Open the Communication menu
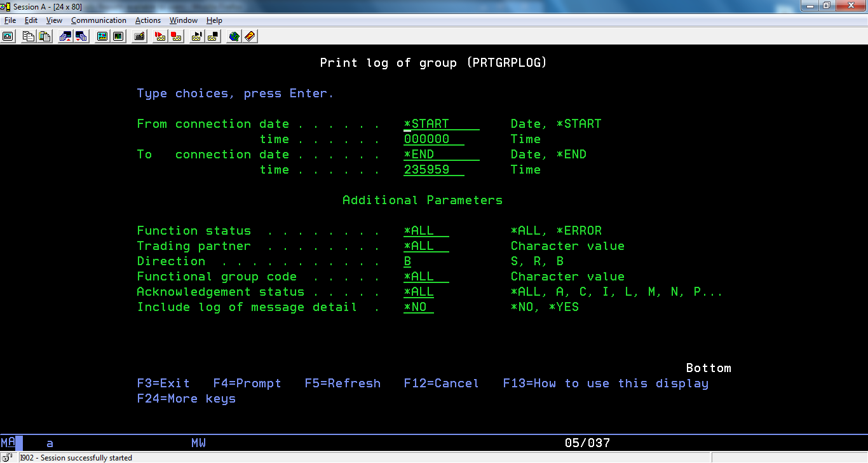Viewport: 868px width, 463px height. (x=98, y=20)
